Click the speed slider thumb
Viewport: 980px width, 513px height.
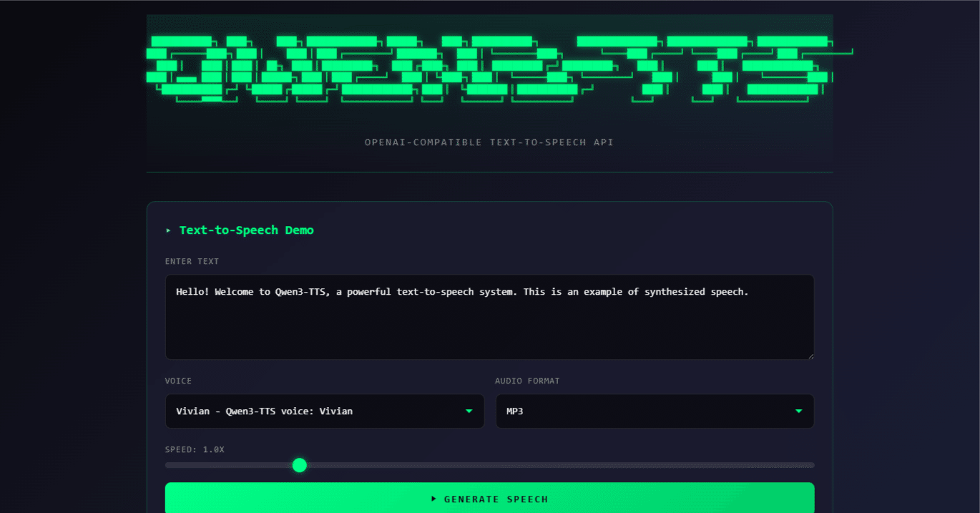pos(300,465)
